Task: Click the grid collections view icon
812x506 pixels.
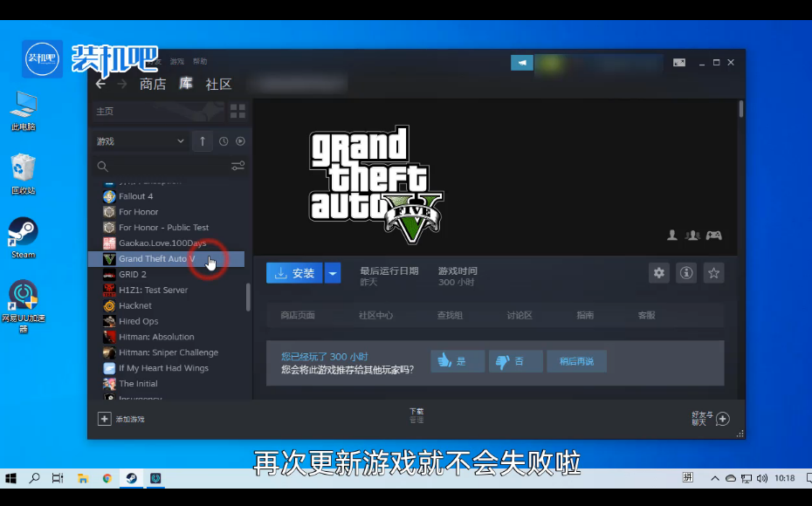Action: [237, 111]
